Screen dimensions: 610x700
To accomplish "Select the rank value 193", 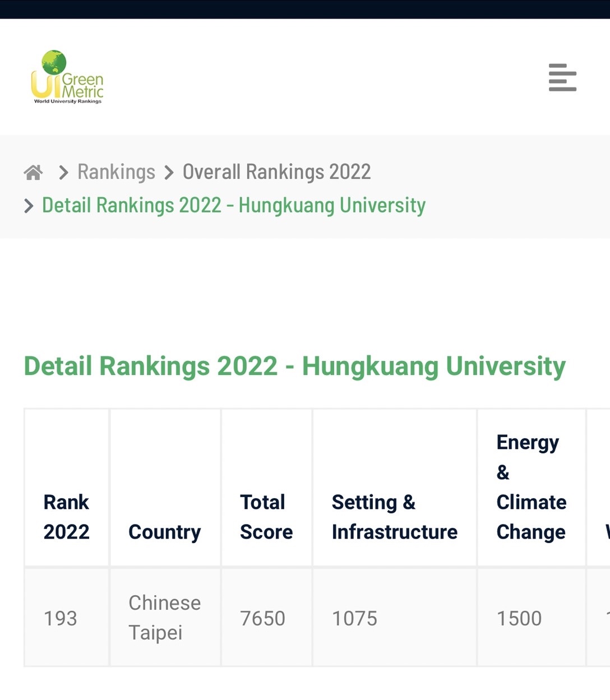I will pyautogui.click(x=60, y=618).
